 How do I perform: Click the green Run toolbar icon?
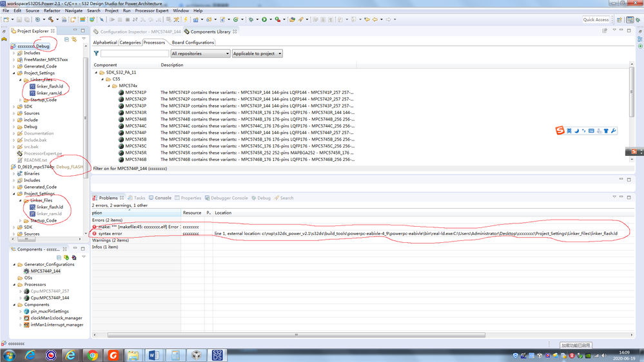tap(264, 19)
